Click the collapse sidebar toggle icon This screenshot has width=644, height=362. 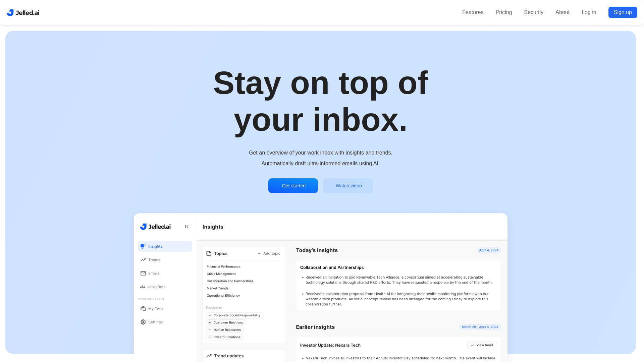click(x=186, y=227)
